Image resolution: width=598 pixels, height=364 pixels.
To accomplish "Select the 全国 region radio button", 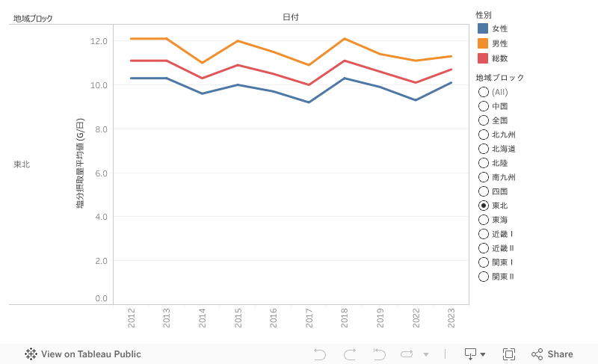I will click(483, 120).
